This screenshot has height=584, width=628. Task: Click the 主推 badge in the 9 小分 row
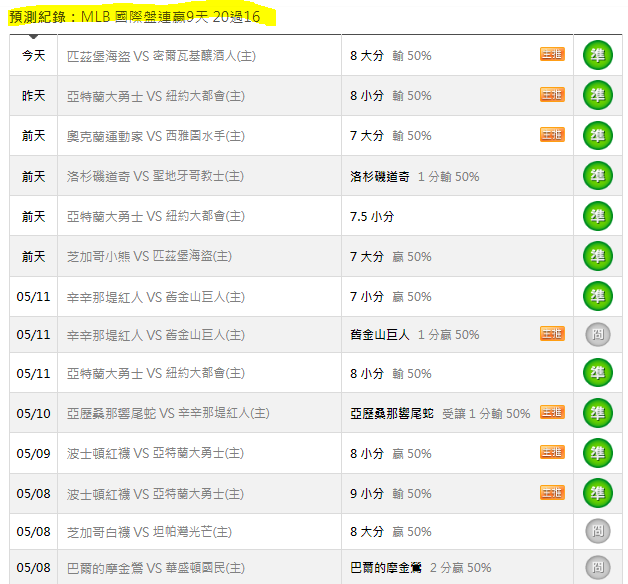(x=552, y=492)
